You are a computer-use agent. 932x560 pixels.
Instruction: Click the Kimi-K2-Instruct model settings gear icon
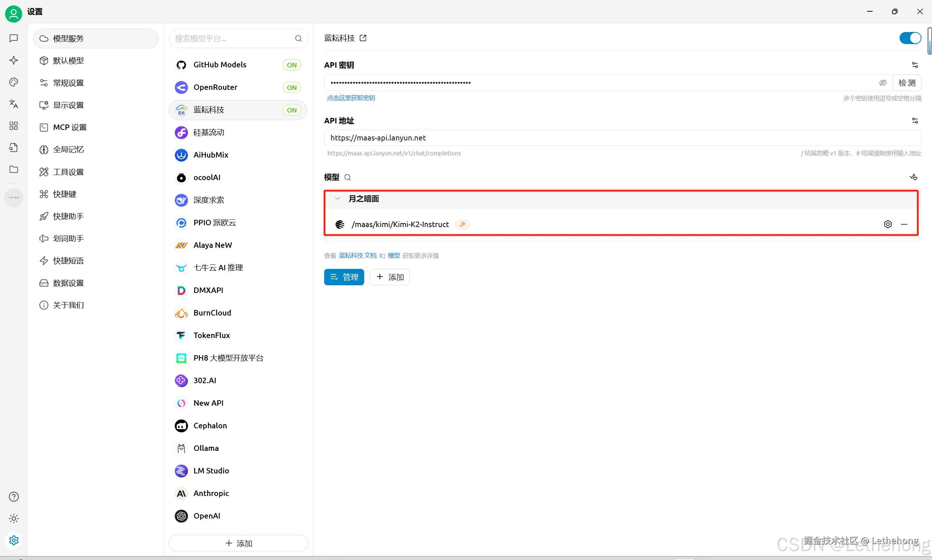coord(888,224)
